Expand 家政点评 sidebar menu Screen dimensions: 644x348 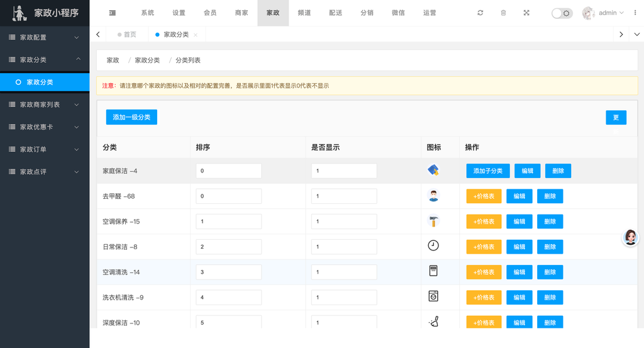tap(45, 172)
